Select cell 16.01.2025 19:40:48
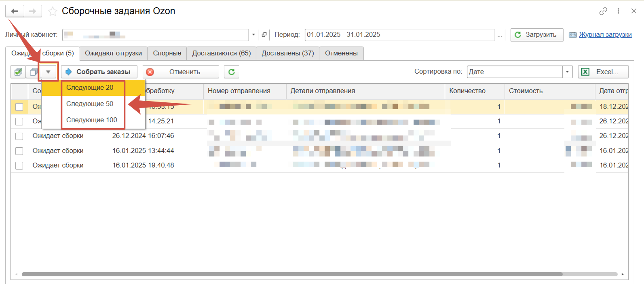Screen dimensions: 644x284 143,165
